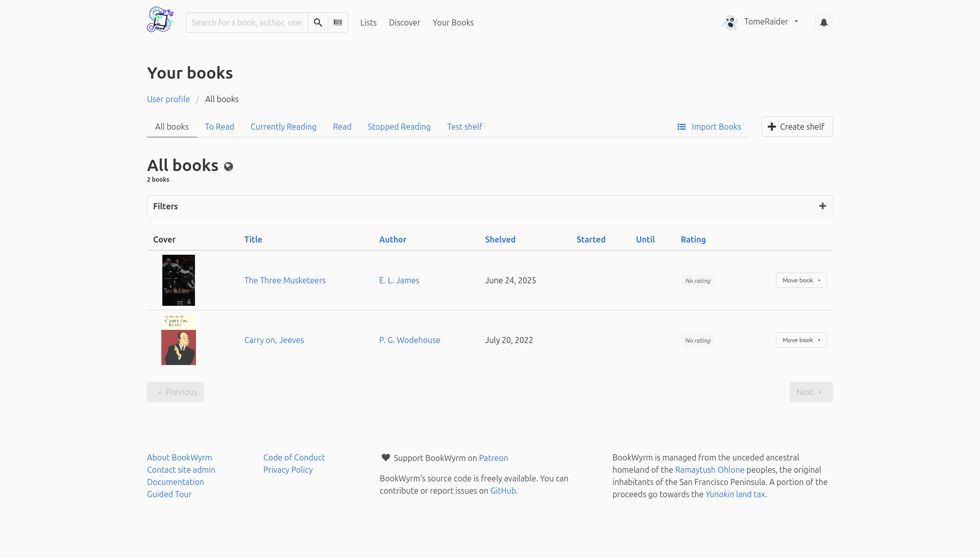Select the Test shelf tab
Image resolution: width=980 pixels, height=558 pixels.
(464, 127)
